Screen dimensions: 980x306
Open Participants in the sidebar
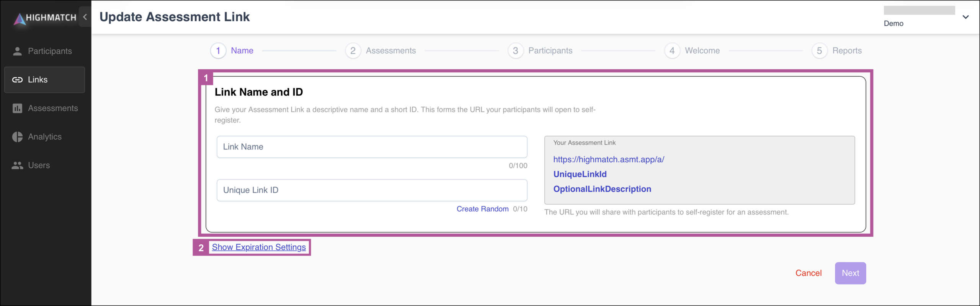point(44,51)
